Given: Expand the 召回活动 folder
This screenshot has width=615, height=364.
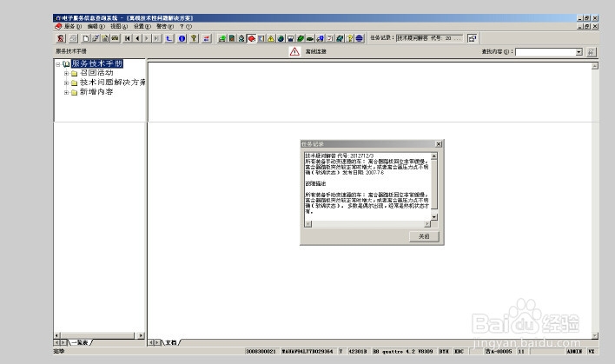Looking at the screenshot, I should [66, 73].
